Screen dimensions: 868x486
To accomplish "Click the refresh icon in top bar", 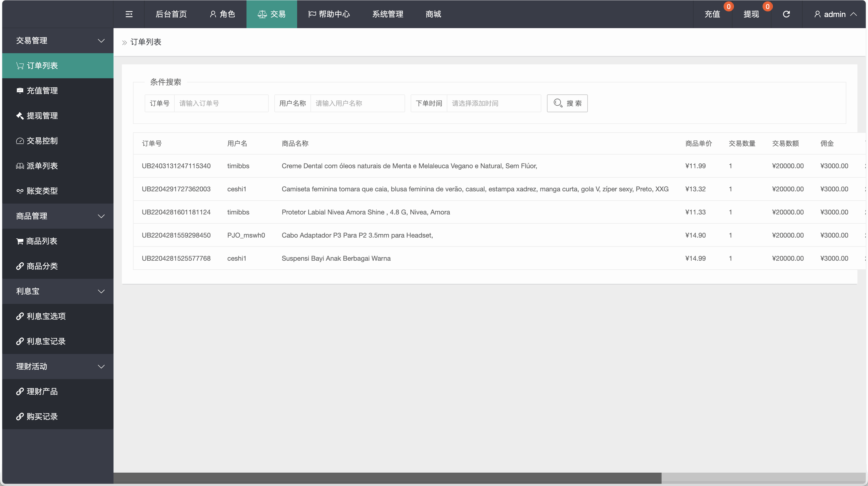I will [x=786, y=14].
